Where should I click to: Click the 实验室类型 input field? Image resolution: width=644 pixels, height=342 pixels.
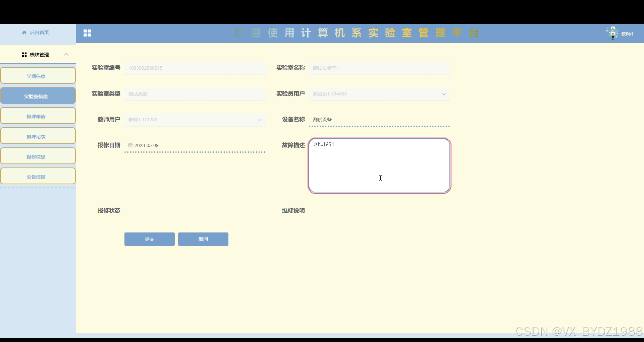click(195, 94)
